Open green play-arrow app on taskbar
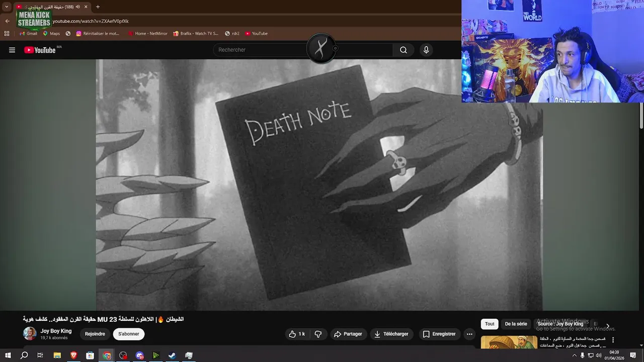 (x=156, y=355)
